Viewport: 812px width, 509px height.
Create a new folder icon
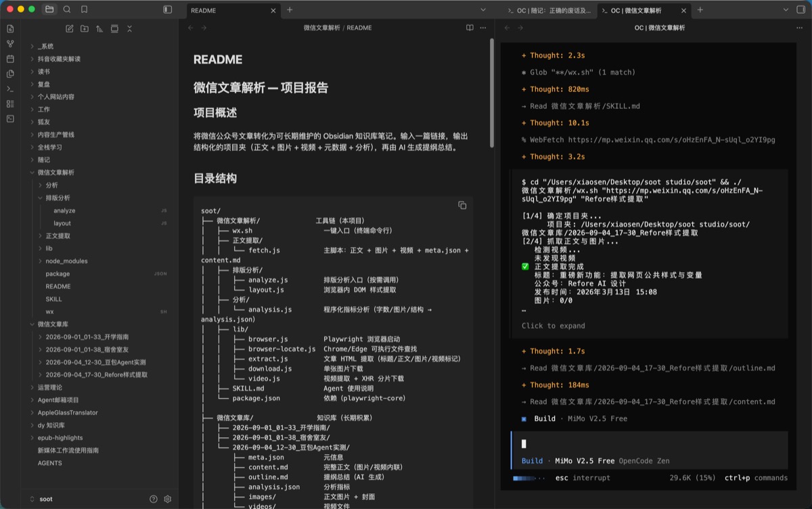point(84,28)
